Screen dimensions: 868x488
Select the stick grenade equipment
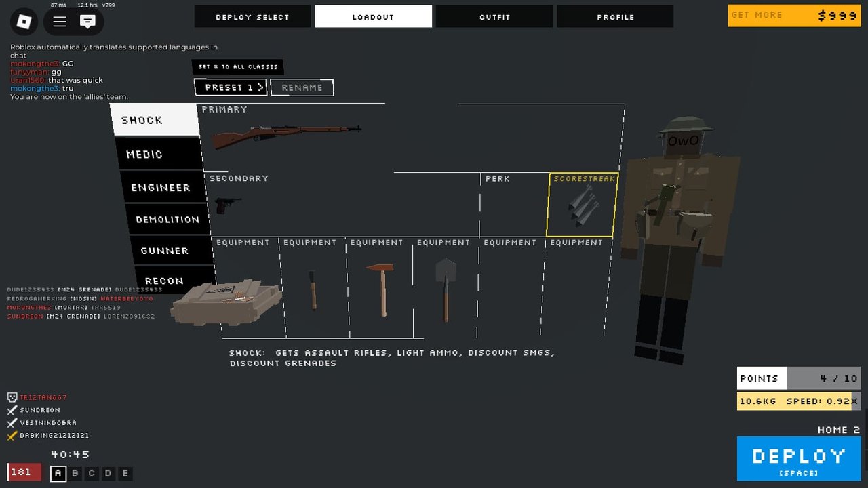(x=313, y=289)
